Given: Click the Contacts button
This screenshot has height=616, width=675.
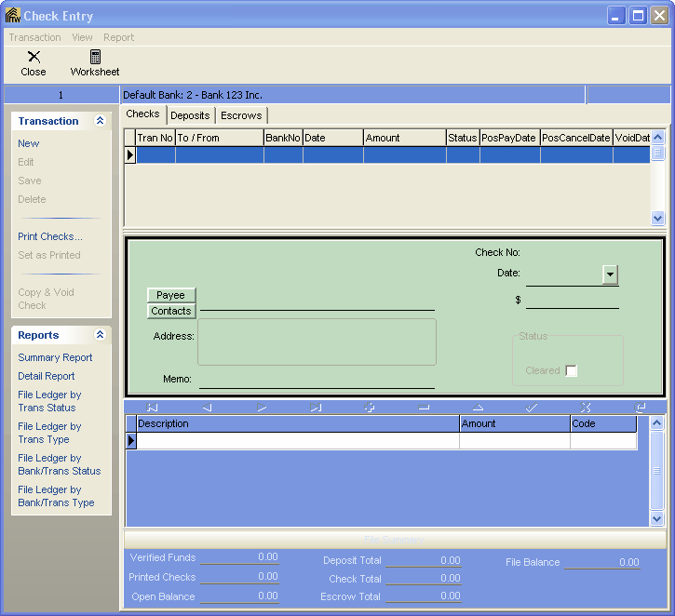Looking at the screenshot, I should click(171, 311).
